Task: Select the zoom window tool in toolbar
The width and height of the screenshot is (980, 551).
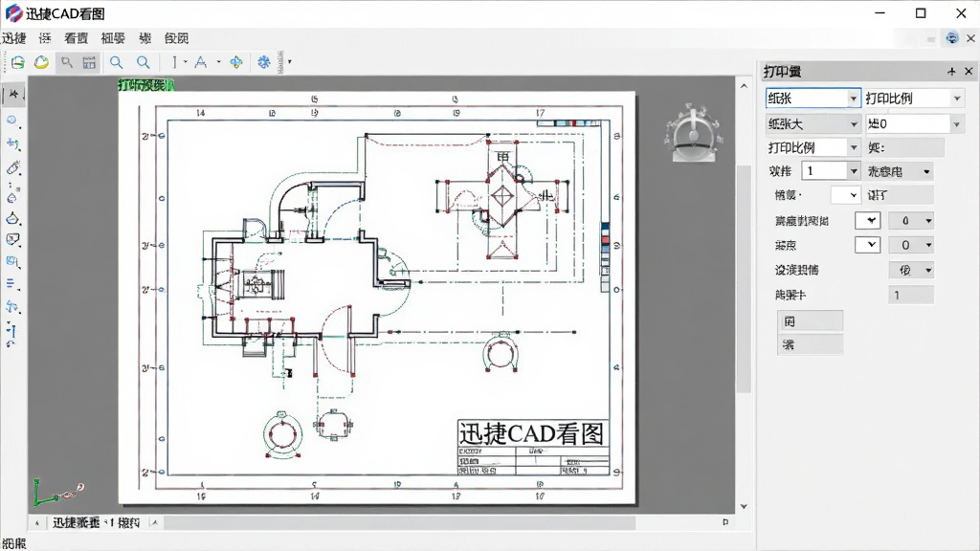Action: [66, 62]
